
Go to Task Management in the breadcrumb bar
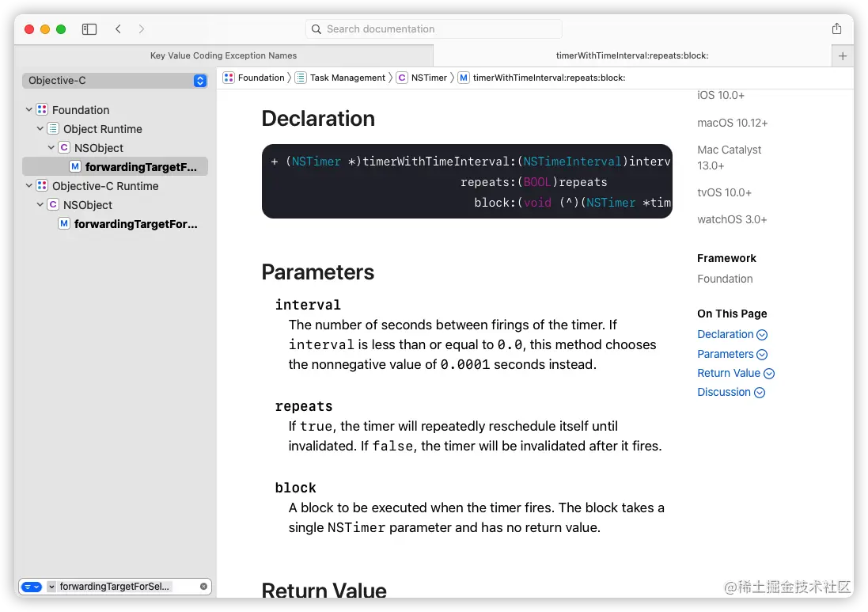click(347, 78)
